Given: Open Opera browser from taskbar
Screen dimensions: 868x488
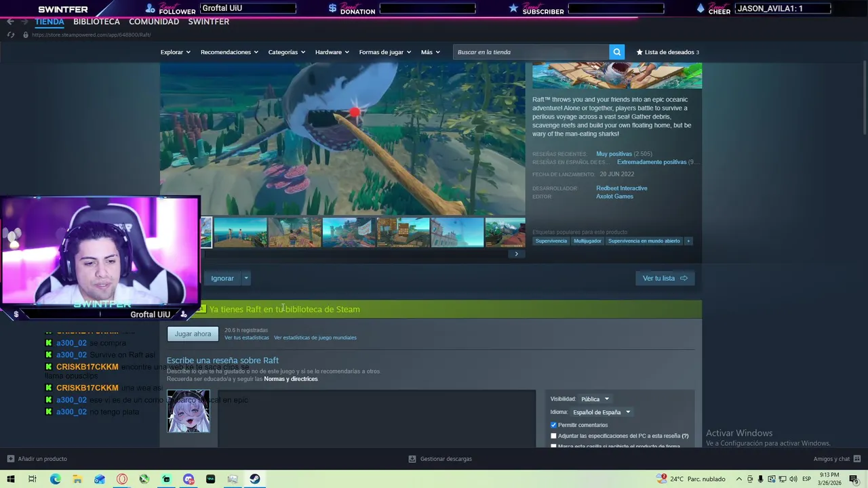Looking at the screenshot, I should click(x=122, y=479).
